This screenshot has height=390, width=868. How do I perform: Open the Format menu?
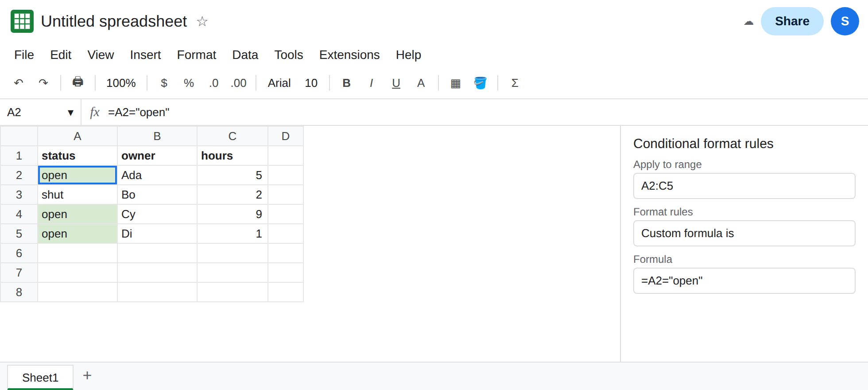[x=197, y=55]
